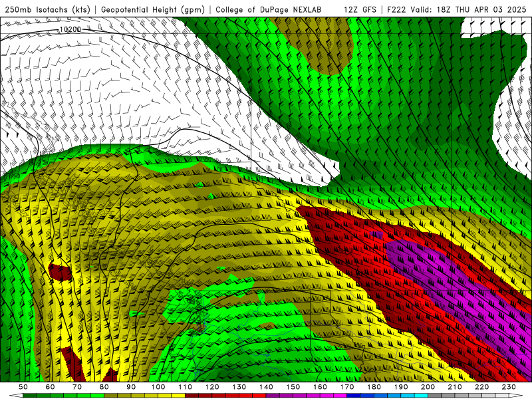Select the '18Z THU APR 03 2025' valid time
Screen dimensions: 532x399
point(481,9)
